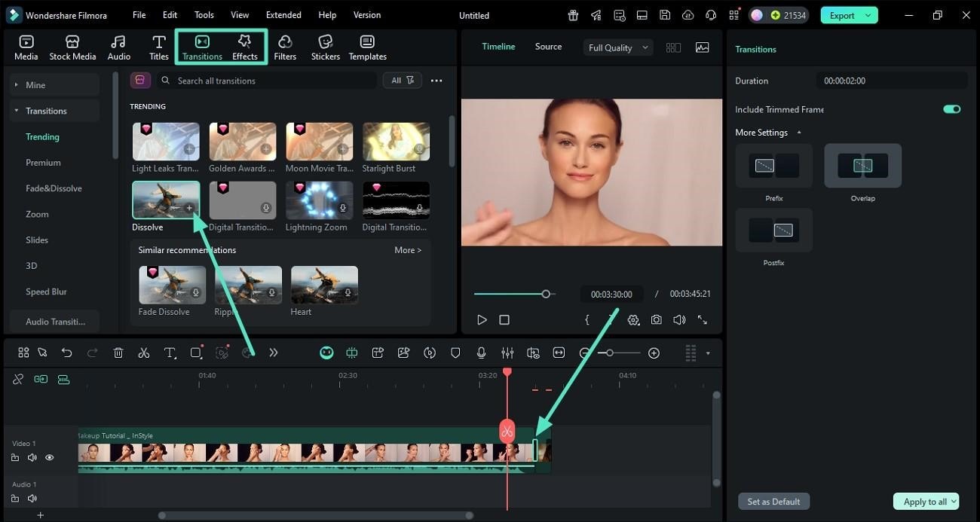Switch to the Source tab
This screenshot has width=980, height=522.
548,46
